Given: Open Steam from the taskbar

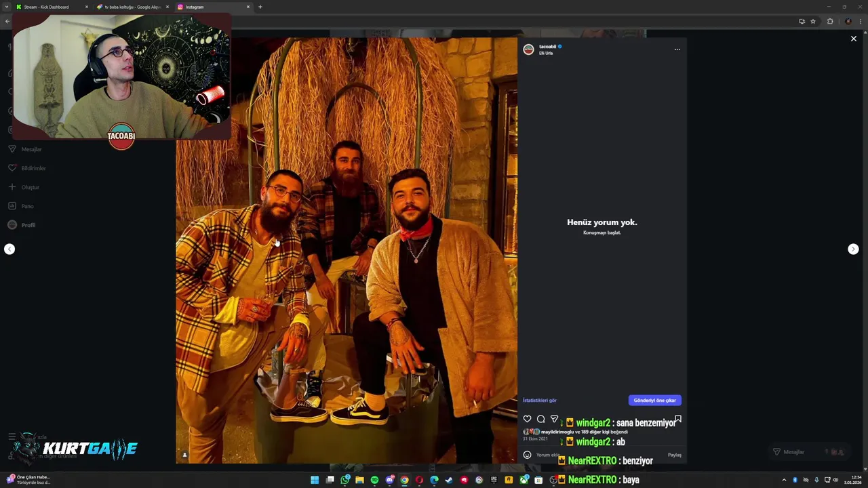Looking at the screenshot, I should [449, 480].
